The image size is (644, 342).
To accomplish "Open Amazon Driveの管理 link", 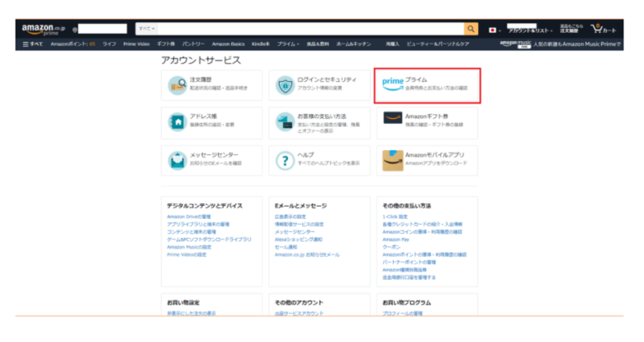I will (188, 216).
